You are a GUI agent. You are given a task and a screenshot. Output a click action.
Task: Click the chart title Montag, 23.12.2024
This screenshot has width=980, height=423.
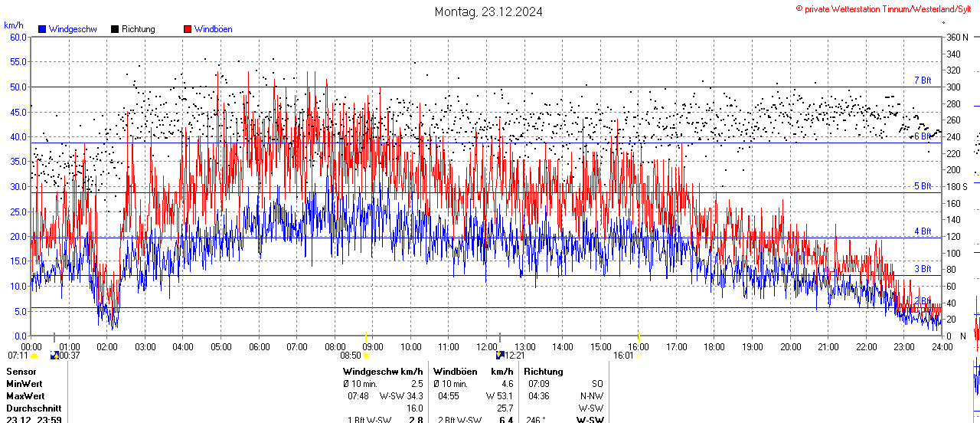pyautogui.click(x=488, y=11)
